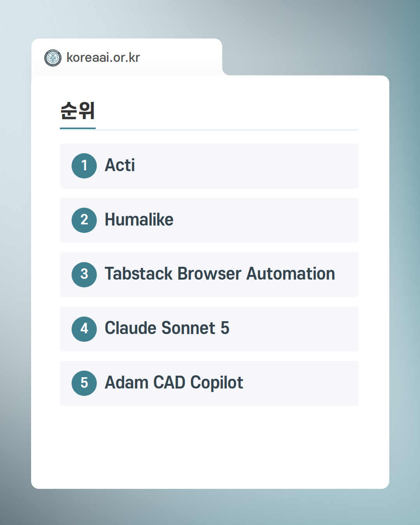Click the number 2 rank badge
The height and width of the screenshot is (525, 420).
click(x=84, y=220)
